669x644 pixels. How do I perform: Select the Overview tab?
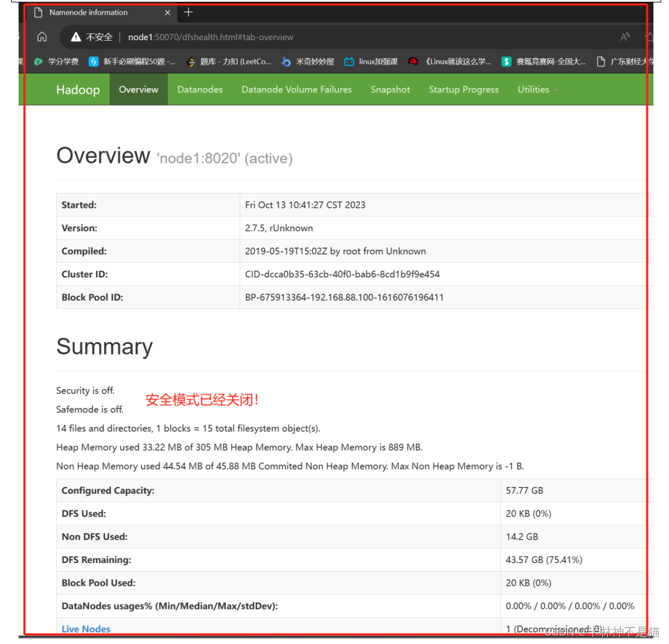click(139, 90)
